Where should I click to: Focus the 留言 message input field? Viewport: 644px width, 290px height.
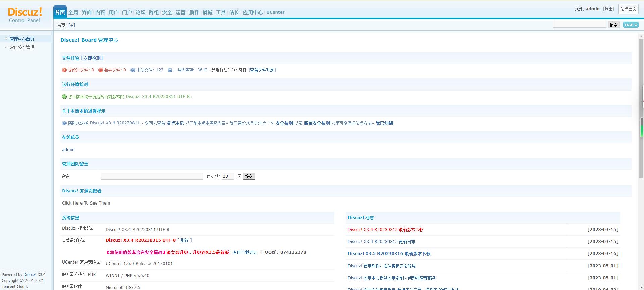pyautogui.click(x=152, y=176)
